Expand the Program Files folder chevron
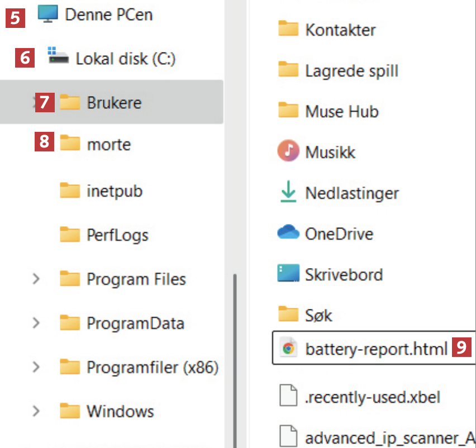Screen dimensions: 476x448 click(x=36, y=279)
